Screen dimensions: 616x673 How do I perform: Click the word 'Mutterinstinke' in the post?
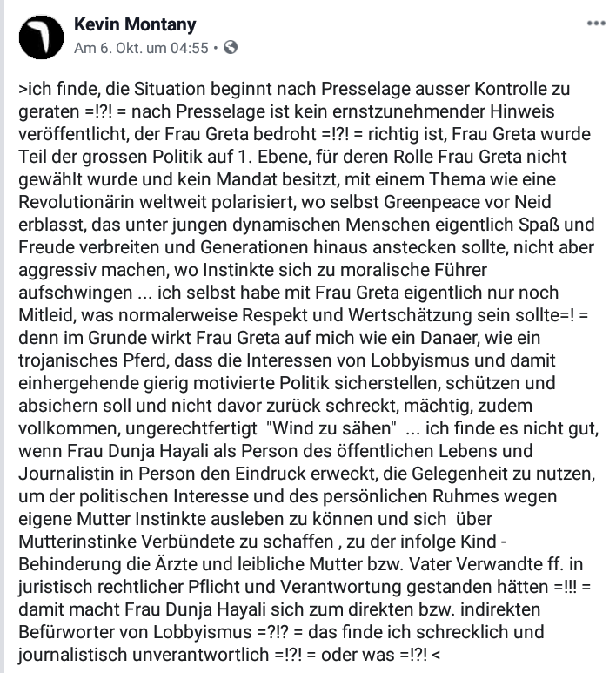tap(77, 542)
